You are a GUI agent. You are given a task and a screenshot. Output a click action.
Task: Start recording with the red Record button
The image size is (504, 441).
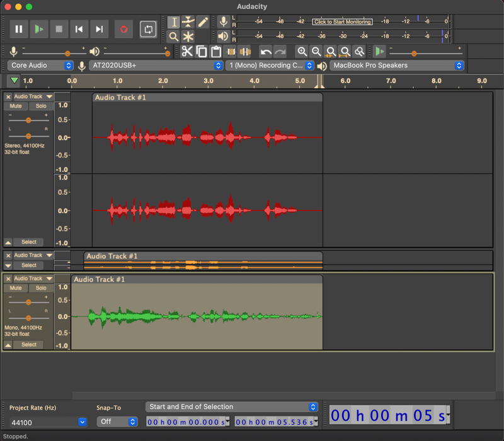(123, 29)
